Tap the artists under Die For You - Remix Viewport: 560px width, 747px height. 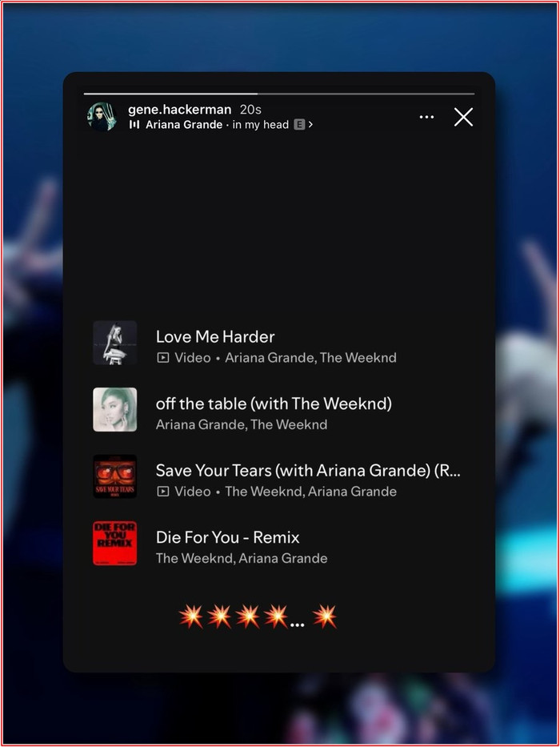pos(242,558)
